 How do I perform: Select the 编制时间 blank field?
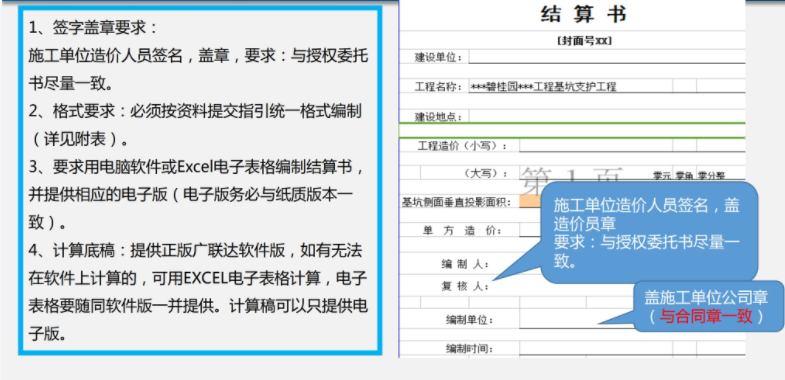pos(632,348)
